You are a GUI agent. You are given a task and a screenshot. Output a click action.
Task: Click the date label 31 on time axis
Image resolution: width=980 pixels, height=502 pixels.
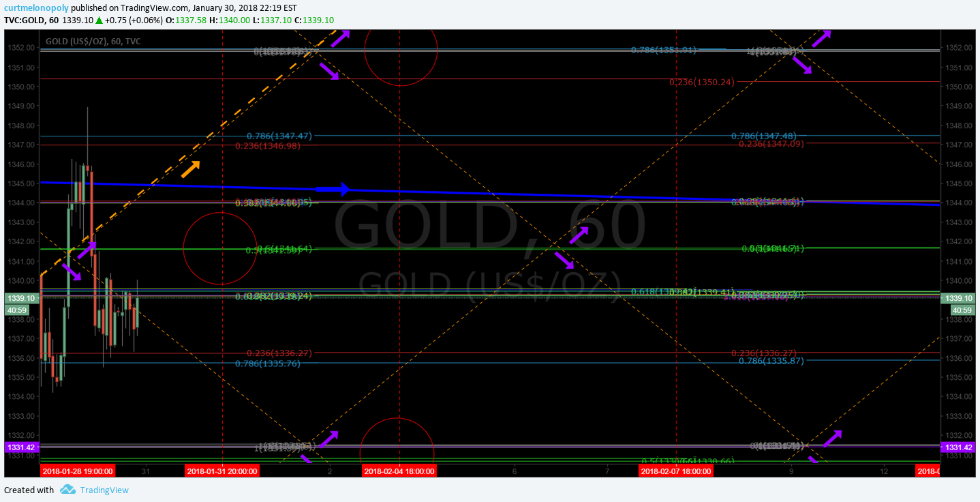click(145, 471)
